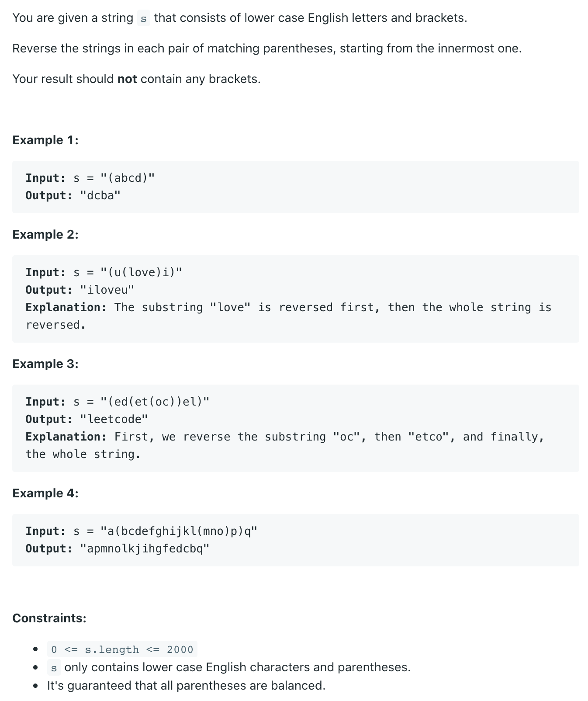Click the Example 2 output "iloveu"

pyautogui.click(x=107, y=290)
